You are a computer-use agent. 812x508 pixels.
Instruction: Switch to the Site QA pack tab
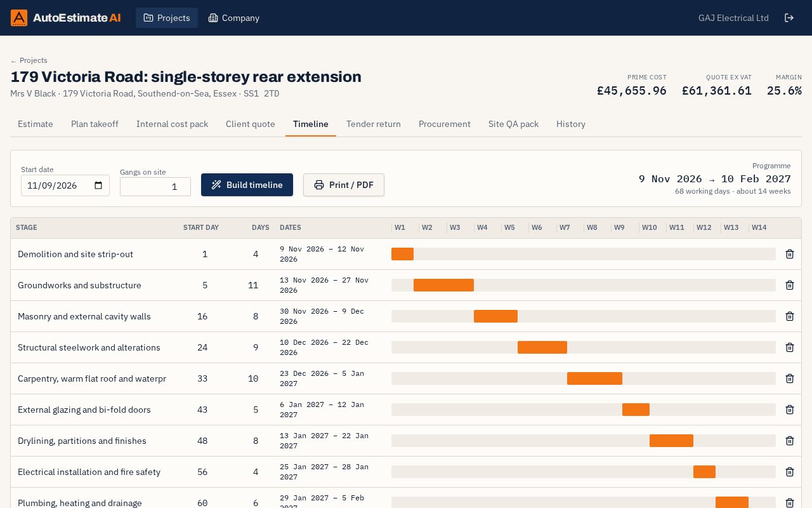tap(513, 124)
